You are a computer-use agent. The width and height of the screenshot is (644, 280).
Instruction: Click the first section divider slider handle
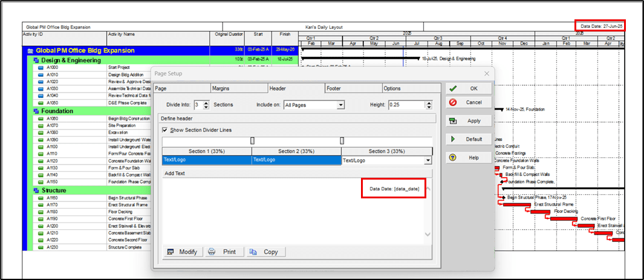pyautogui.click(x=252, y=140)
